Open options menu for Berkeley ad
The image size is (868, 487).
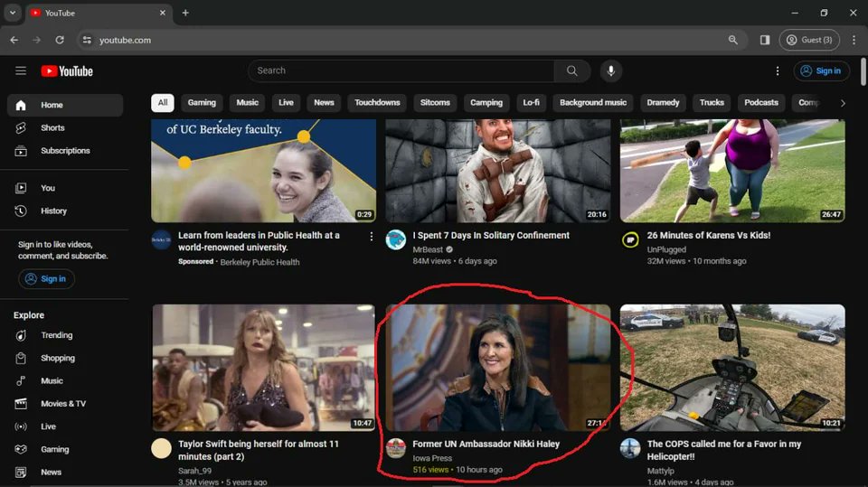371,237
